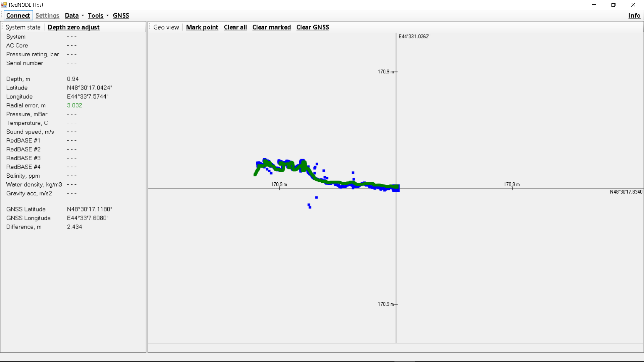Open the Settings menu item
644x362 pixels.
pyautogui.click(x=47, y=15)
